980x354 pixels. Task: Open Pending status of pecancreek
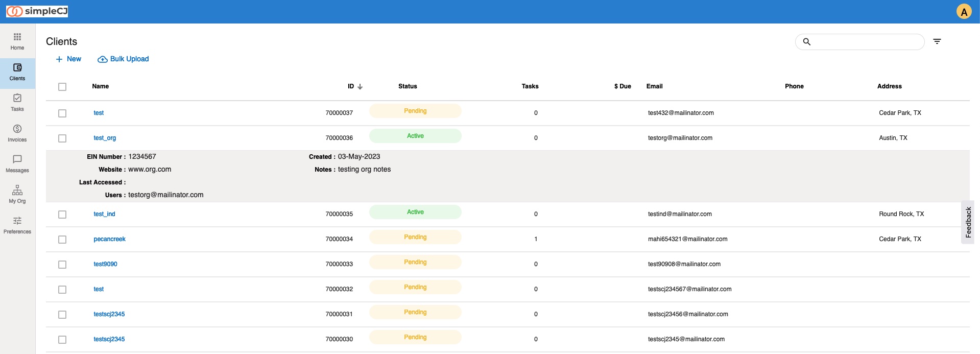[x=415, y=238]
